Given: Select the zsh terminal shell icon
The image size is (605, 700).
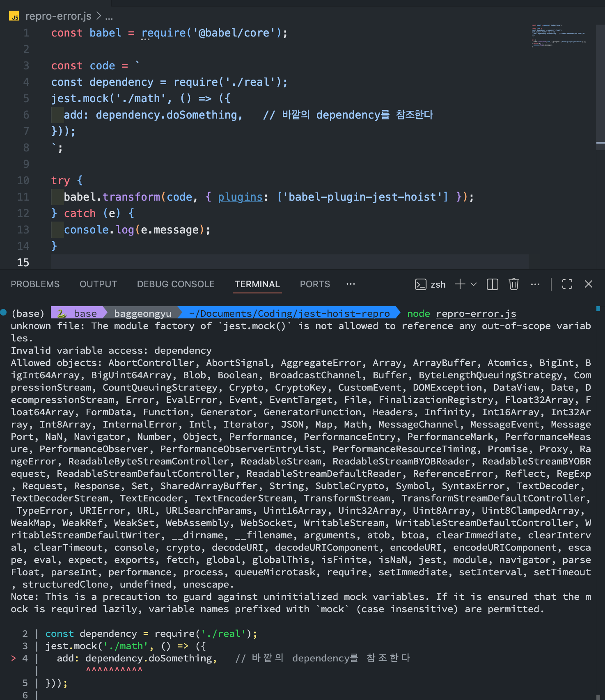Looking at the screenshot, I should [x=420, y=284].
